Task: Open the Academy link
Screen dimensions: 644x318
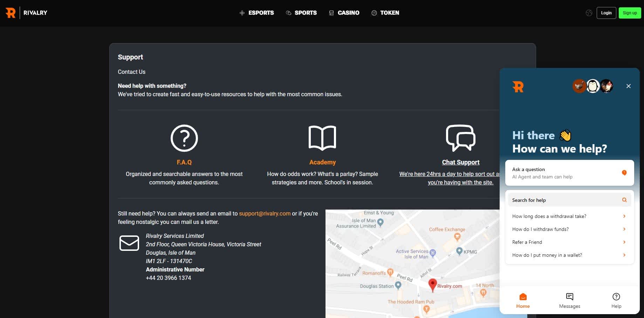Action: click(322, 162)
